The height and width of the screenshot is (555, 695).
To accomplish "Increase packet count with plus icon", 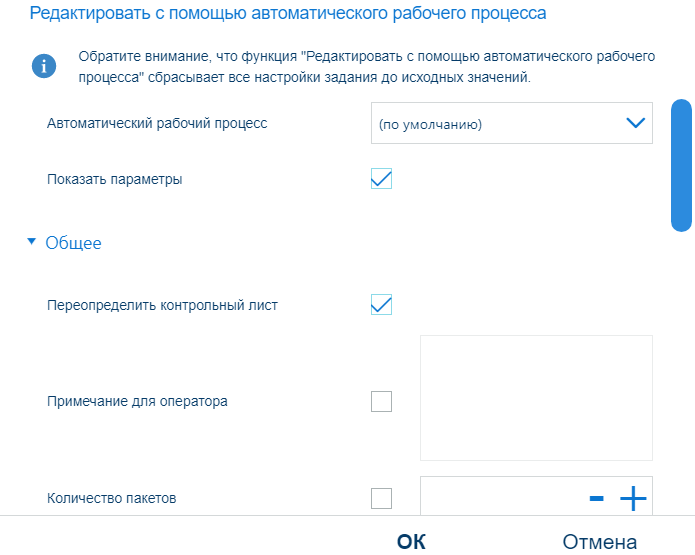I will tap(633, 498).
